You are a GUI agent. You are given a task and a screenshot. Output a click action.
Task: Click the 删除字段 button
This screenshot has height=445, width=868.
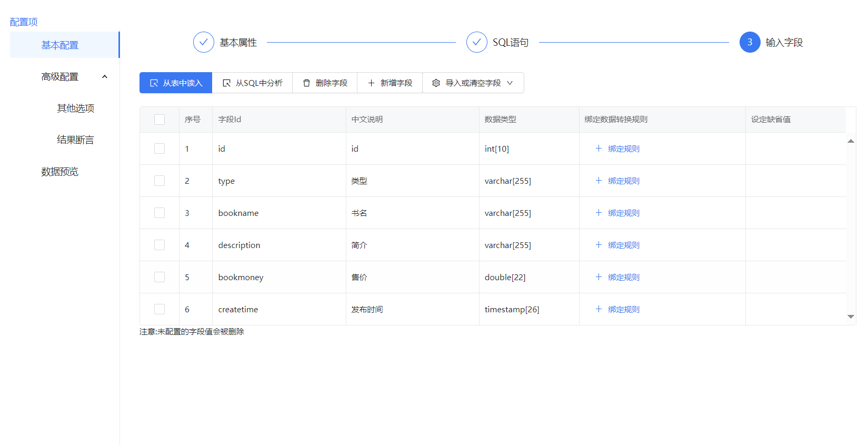point(325,83)
